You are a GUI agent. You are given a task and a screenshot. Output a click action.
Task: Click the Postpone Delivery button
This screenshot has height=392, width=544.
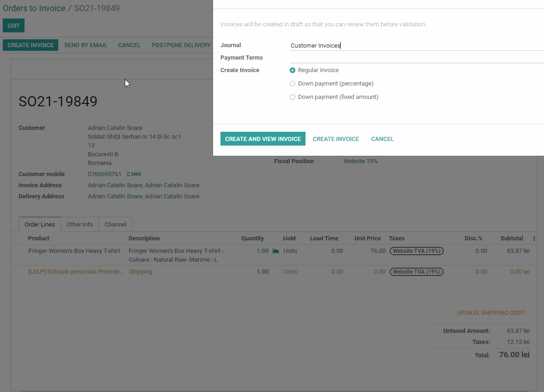181,45
